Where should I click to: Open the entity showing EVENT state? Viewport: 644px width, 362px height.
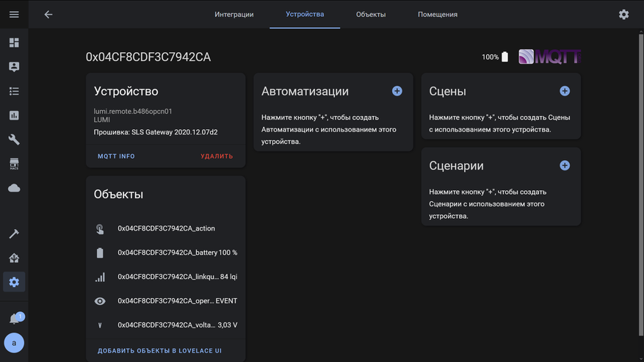click(165, 301)
